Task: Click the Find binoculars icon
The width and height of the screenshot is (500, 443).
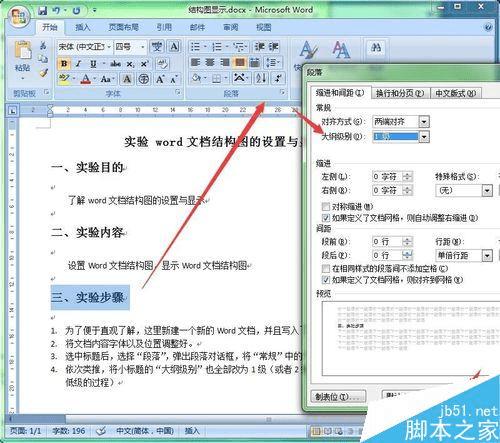Action: pyautogui.click(x=376, y=48)
